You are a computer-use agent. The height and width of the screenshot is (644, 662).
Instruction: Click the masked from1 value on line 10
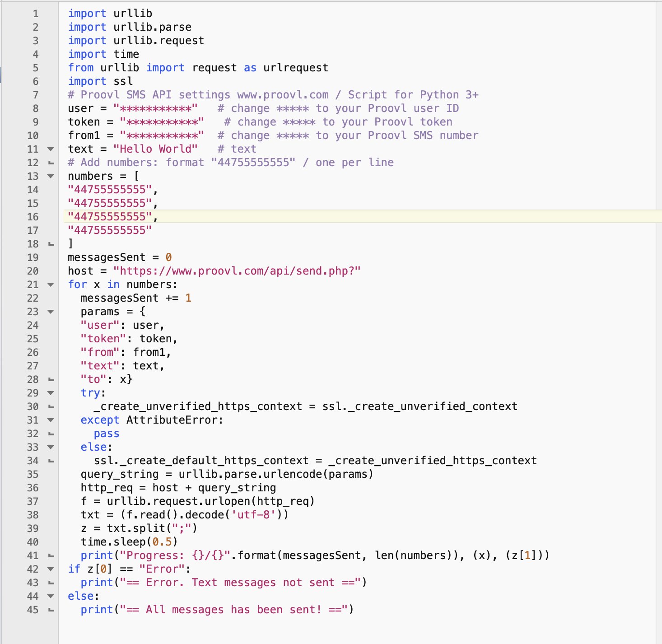(162, 135)
